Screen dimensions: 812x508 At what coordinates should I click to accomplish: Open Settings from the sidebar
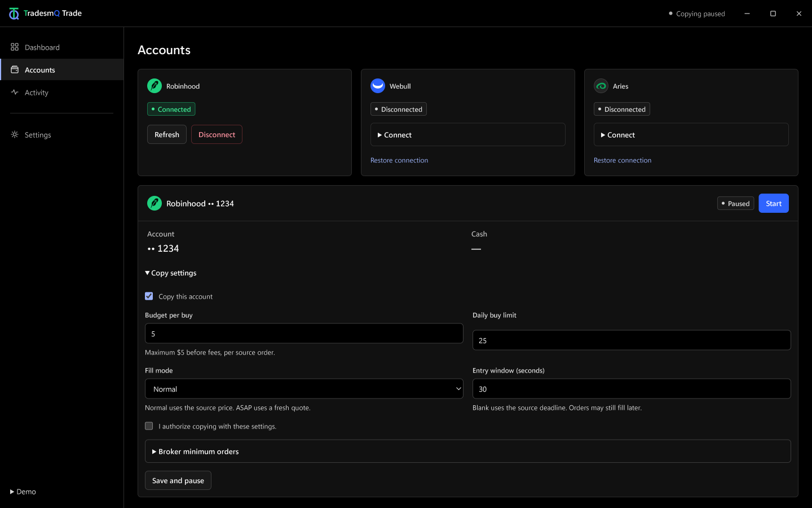pyautogui.click(x=62, y=134)
